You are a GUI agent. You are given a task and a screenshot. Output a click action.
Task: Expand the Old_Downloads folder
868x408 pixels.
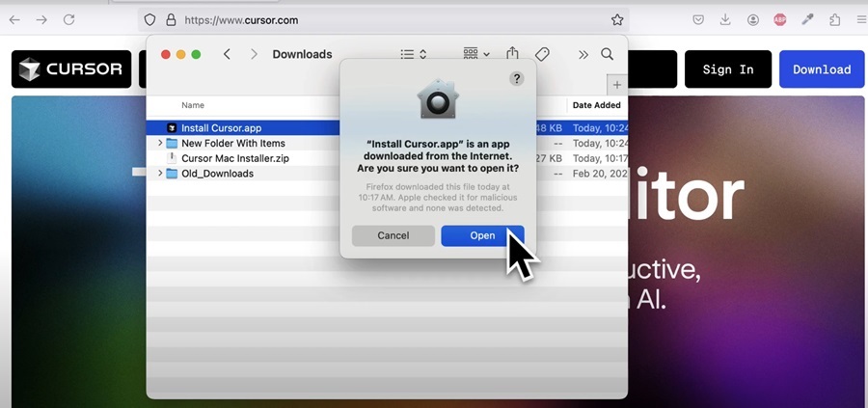click(160, 174)
